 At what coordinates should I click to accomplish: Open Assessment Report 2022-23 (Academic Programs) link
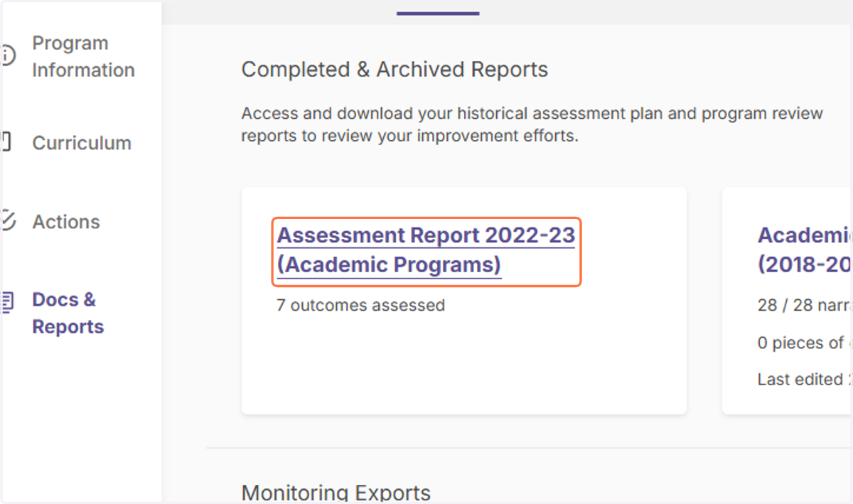[426, 250]
